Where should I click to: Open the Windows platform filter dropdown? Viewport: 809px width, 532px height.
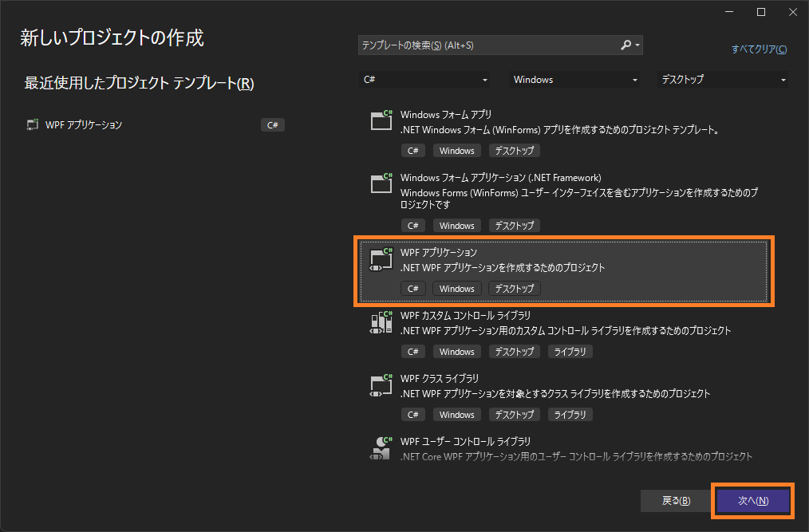tap(574, 80)
